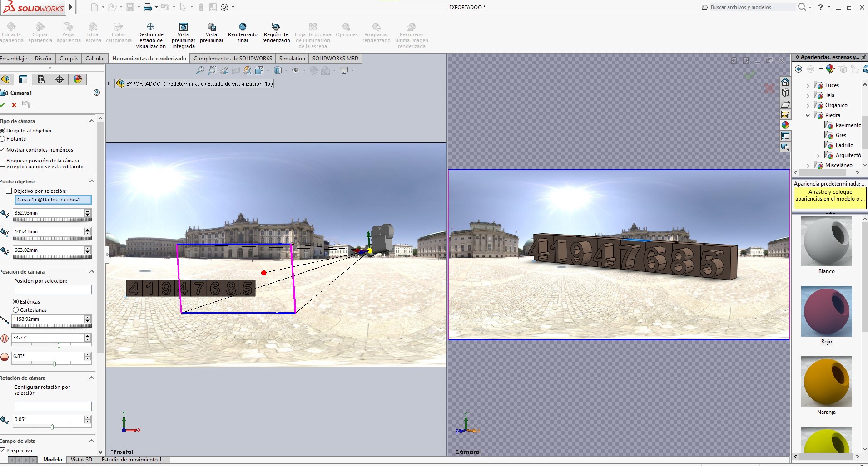Open File Explorer icon in task pane

(x=785, y=103)
